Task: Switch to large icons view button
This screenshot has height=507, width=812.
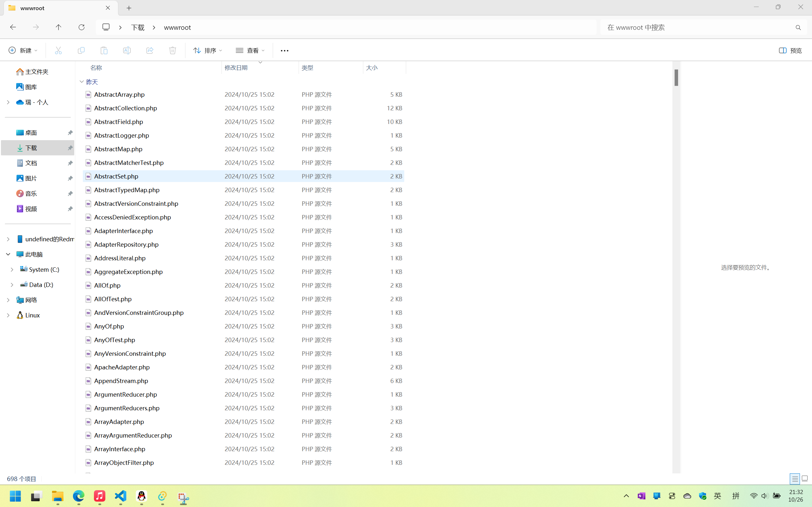Action: 805,479
